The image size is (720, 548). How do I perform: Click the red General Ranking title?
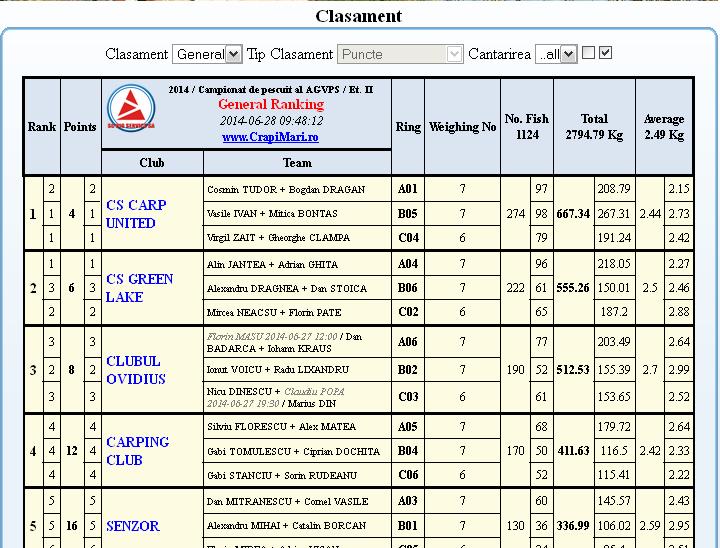coord(271,104)
